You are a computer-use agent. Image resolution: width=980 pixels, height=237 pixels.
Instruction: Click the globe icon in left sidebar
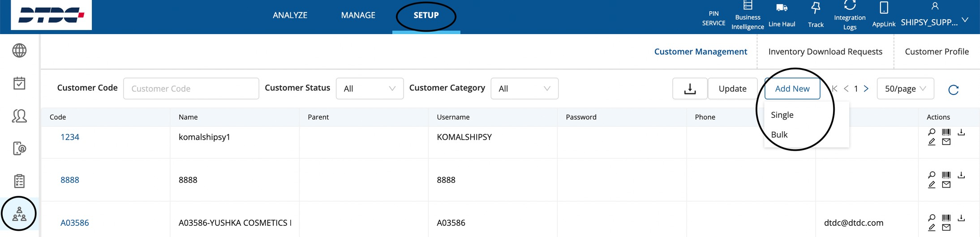tap(19, 51)
